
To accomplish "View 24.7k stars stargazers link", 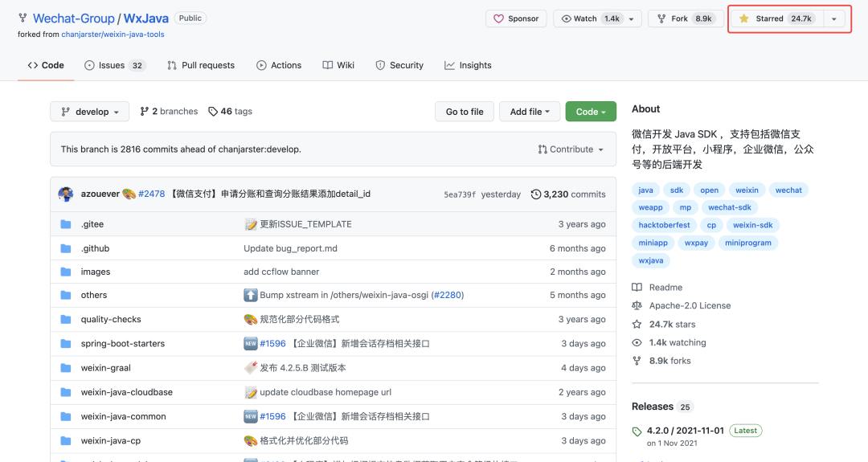I will [x=664, y=325].
